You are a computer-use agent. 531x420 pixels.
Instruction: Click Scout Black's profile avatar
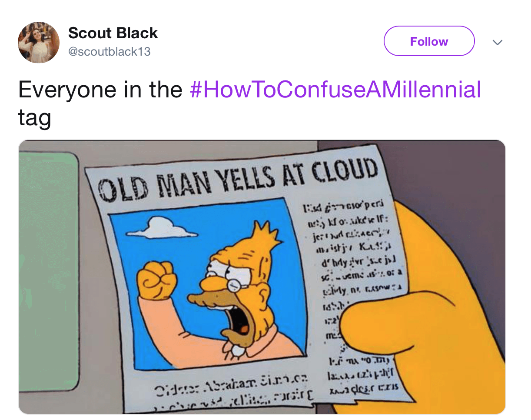(38, 42)
